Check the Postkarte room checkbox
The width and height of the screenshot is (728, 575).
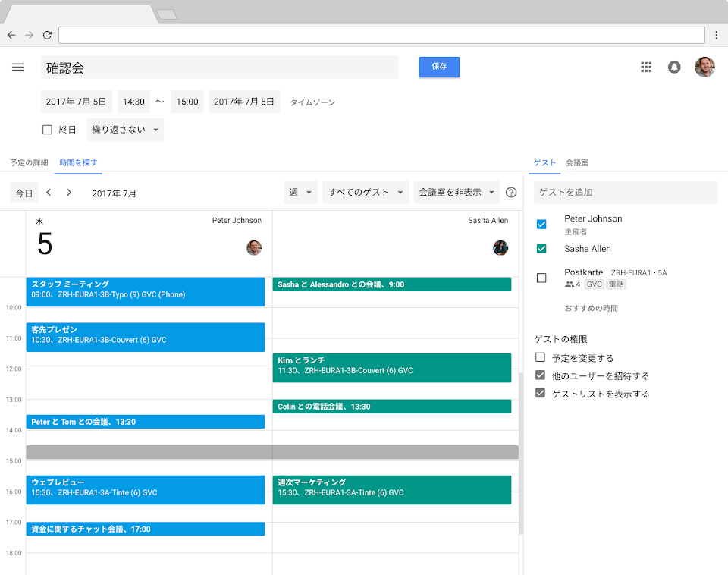click(x=541, y=278)
